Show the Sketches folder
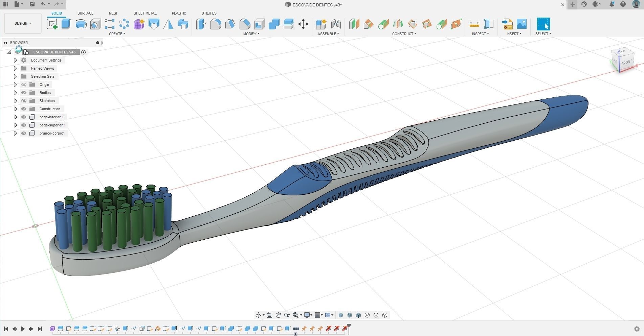Viewport: 644px width, 336px height. point(24,101)
